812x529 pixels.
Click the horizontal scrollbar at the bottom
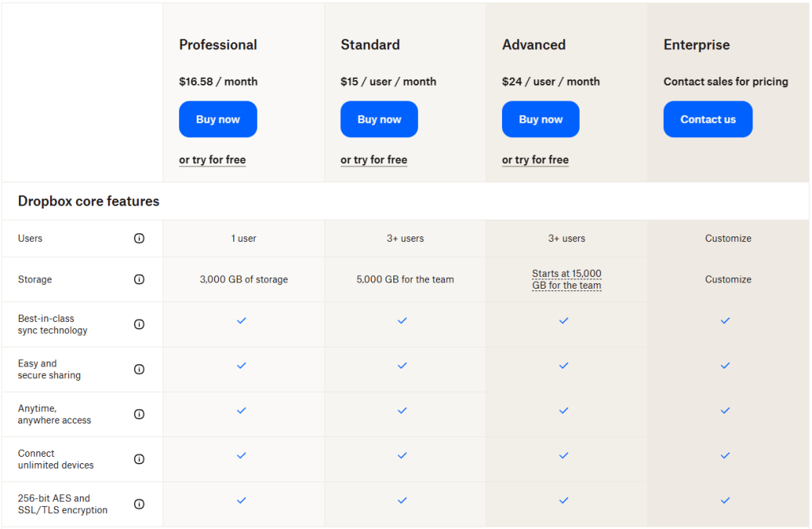(x=406, y=525)
